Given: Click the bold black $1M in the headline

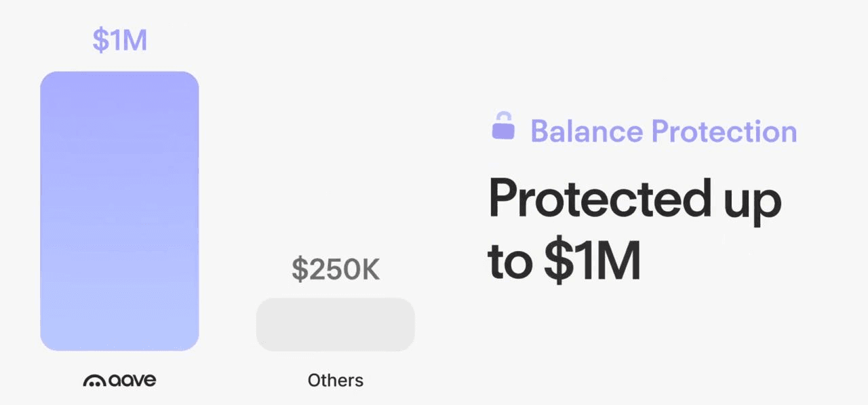Looking at the screenshot, I should pyautogui.click(x=592, y=263).
